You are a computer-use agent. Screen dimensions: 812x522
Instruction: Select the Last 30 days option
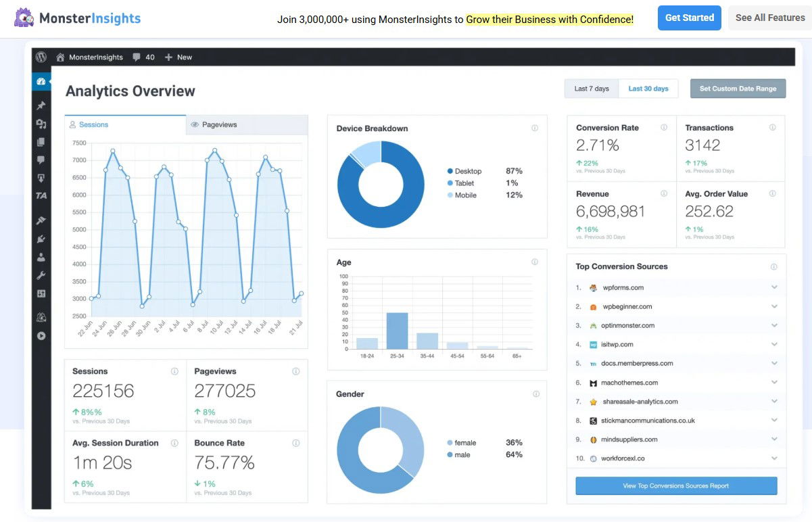(x=648, y=88)
